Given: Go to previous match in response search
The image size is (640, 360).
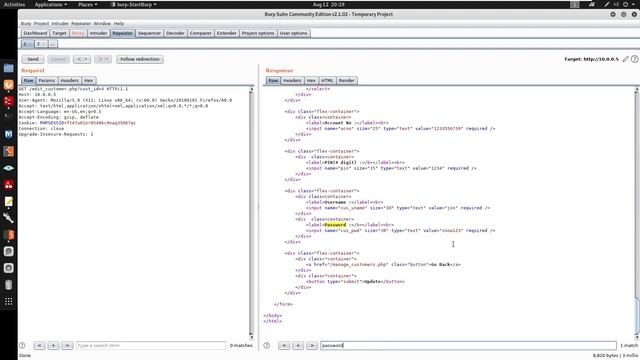Looking at the screenshot, I should tap(284, 345).
